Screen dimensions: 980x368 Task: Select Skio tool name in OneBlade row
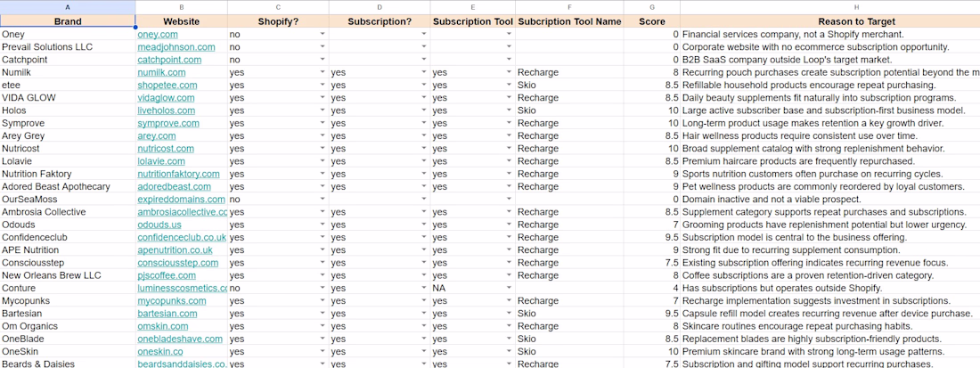(569, 339)
